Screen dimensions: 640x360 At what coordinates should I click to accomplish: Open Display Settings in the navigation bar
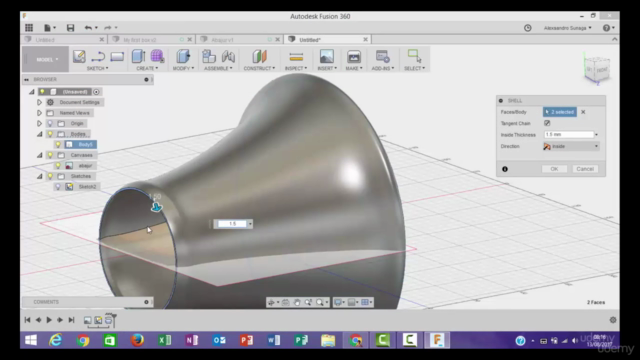[339, 302]
